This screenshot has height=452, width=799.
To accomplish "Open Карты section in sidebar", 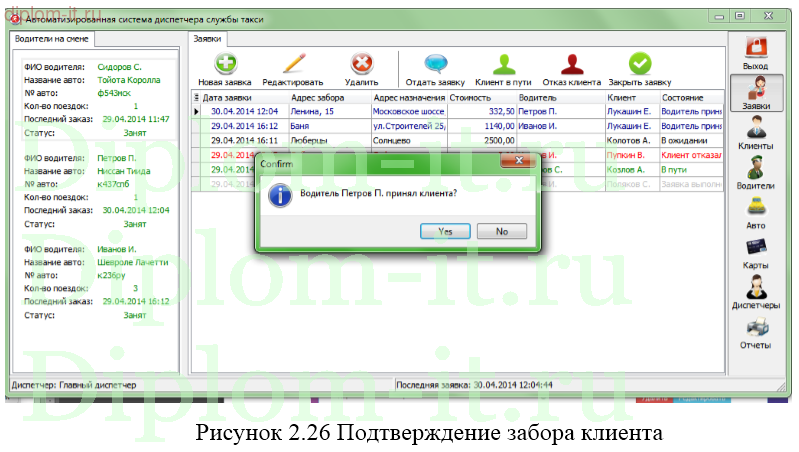I will [756, 251].
